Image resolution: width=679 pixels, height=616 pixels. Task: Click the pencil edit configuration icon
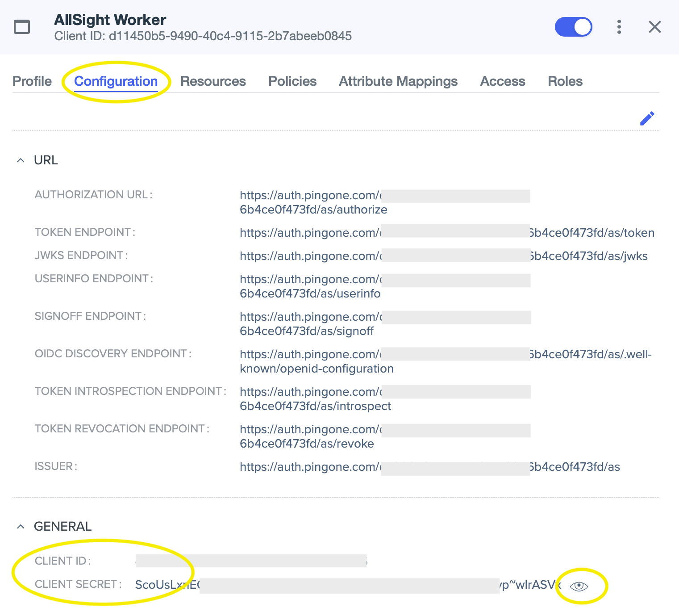647,118
